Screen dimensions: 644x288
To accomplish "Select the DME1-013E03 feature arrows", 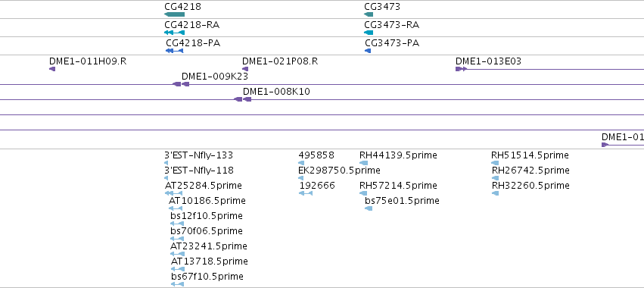I will point(461,69).
